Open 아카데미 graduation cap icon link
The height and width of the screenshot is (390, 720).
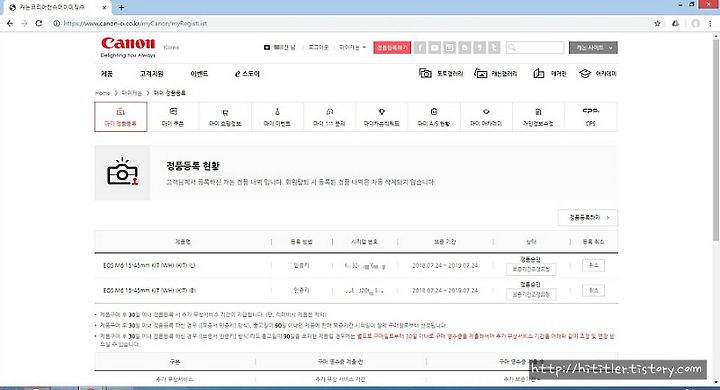(x=597, y=73)
